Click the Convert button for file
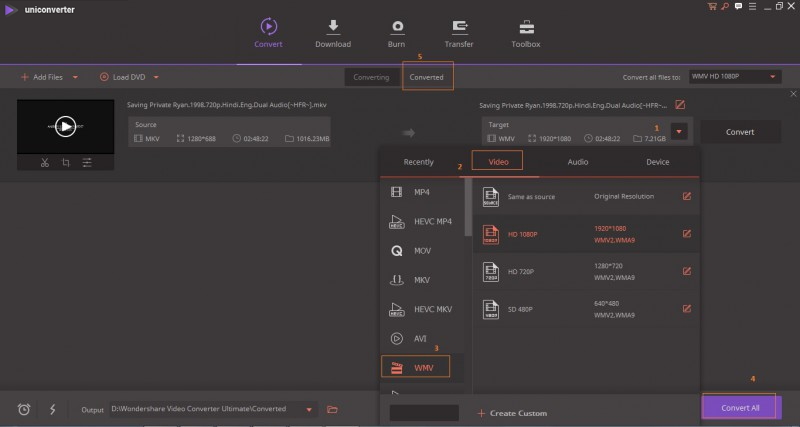 740,132
